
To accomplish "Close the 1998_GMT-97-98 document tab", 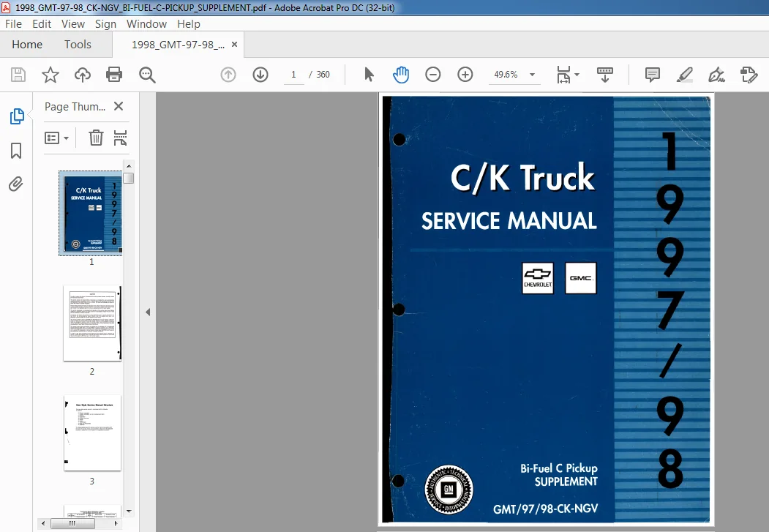I will coord(234,44).
